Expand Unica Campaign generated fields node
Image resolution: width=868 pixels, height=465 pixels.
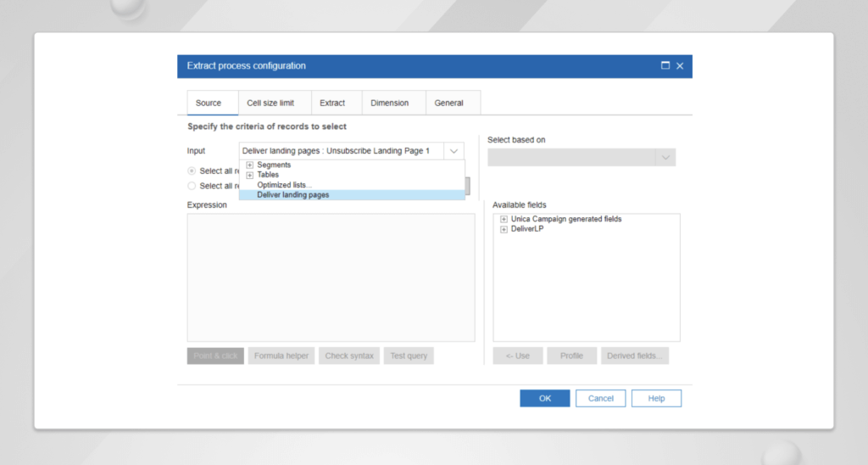tap(504, 219)
